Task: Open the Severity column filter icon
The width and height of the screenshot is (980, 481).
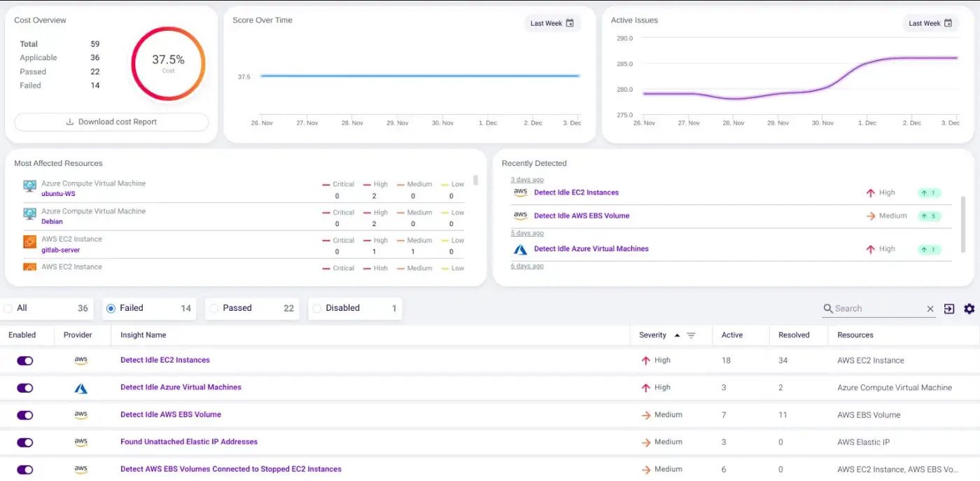Action: (691, 335)
